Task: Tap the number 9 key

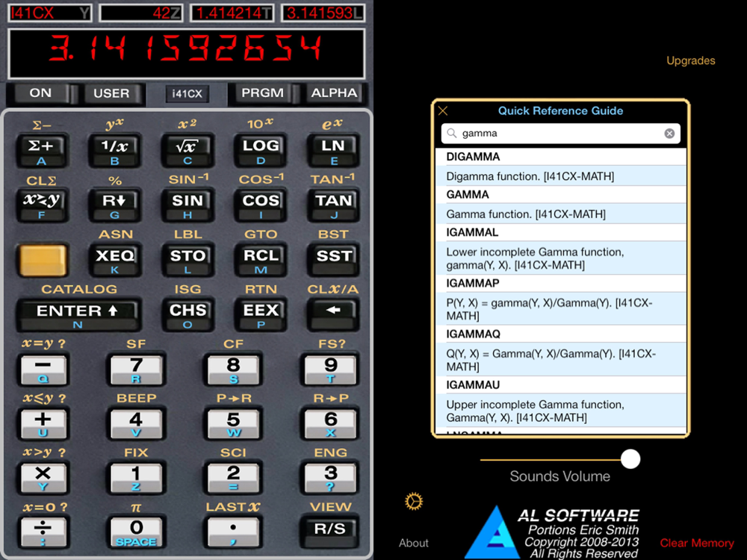Action: tap(330, 370)
